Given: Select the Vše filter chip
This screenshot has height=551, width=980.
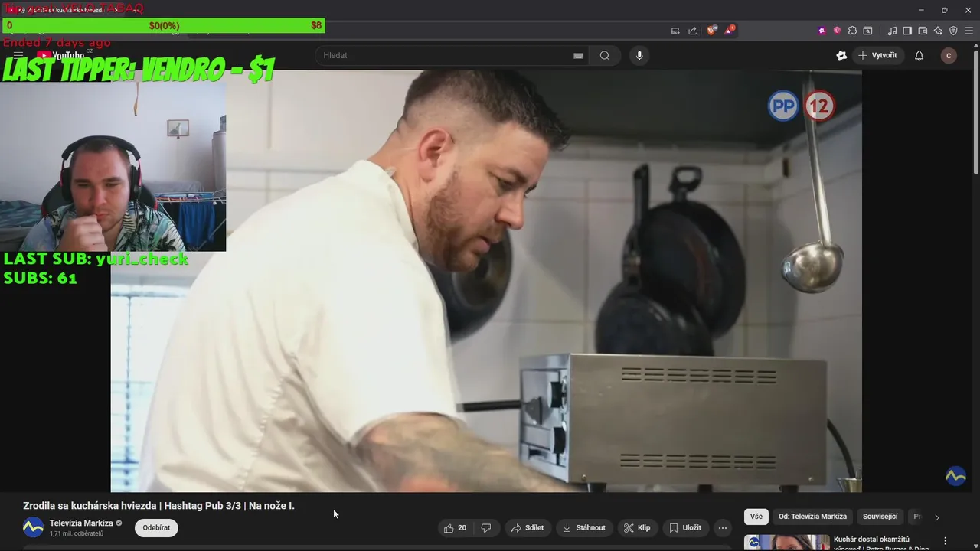Looking at the screenshot, I should coord(756,517).
